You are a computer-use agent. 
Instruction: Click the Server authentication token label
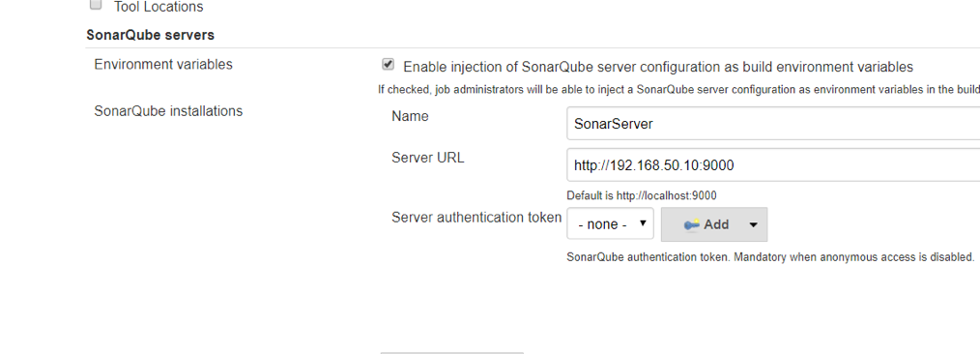coord(476,218)
